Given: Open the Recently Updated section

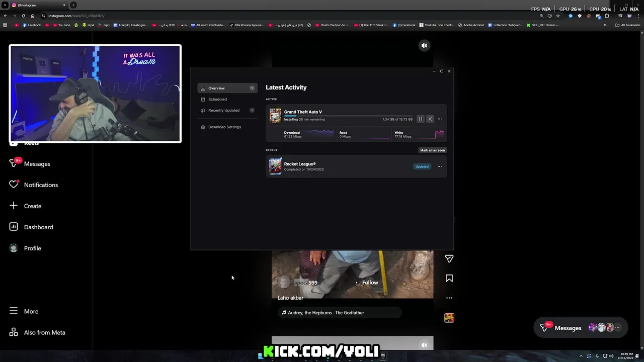Looking at the screenshot, I should [x=227, y=110].
